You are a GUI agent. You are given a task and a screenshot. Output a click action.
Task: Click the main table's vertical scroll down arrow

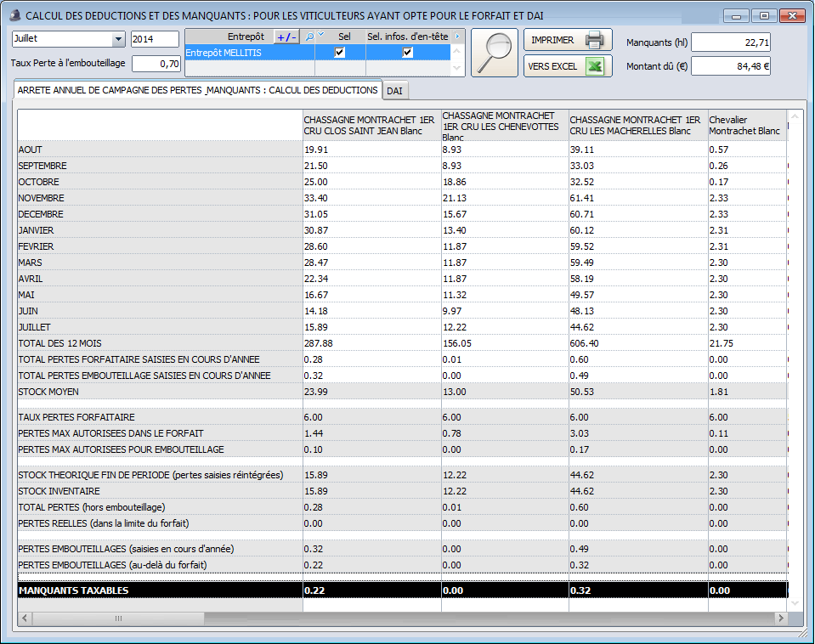(x=795, y=603)
